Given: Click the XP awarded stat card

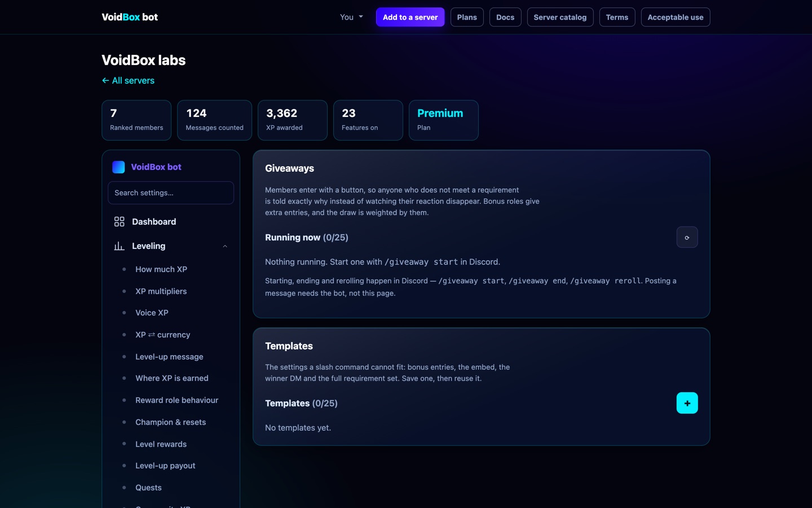Looking at the screenshot, I should click(x=292, y=120).
